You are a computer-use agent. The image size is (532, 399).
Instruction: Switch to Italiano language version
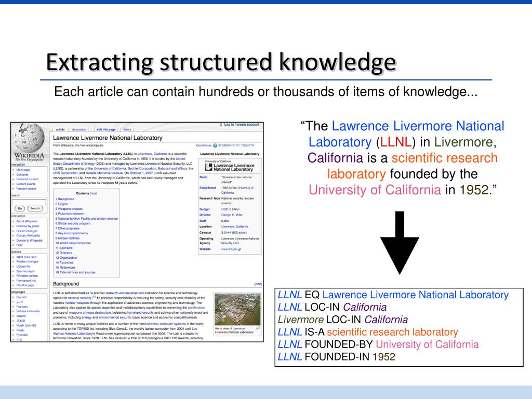tap(21, 316)
